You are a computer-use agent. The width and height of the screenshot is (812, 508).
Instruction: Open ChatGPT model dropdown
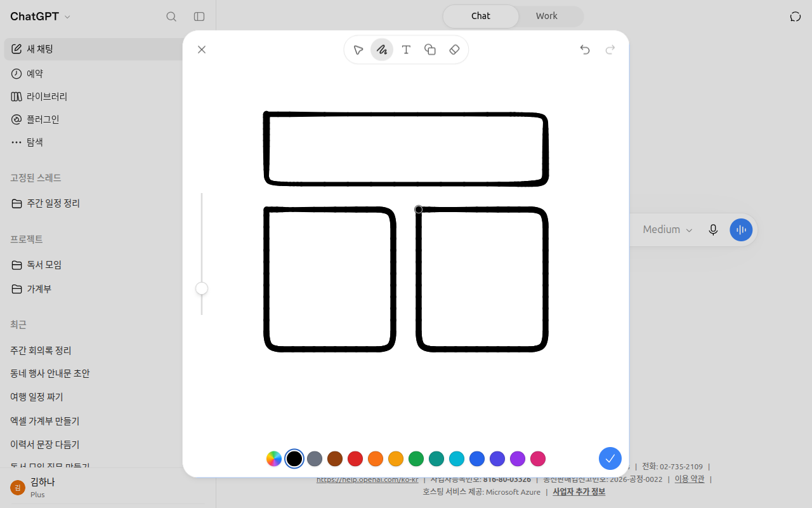point(41,17)
